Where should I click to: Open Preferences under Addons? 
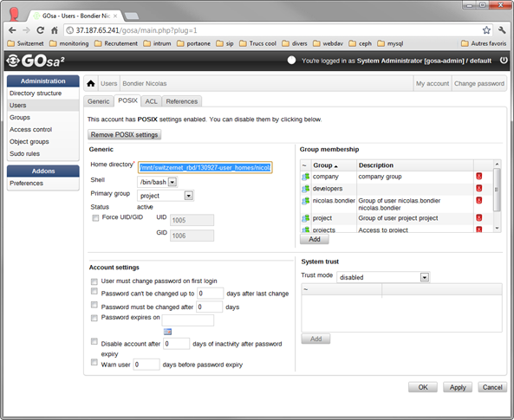(43, 183)
